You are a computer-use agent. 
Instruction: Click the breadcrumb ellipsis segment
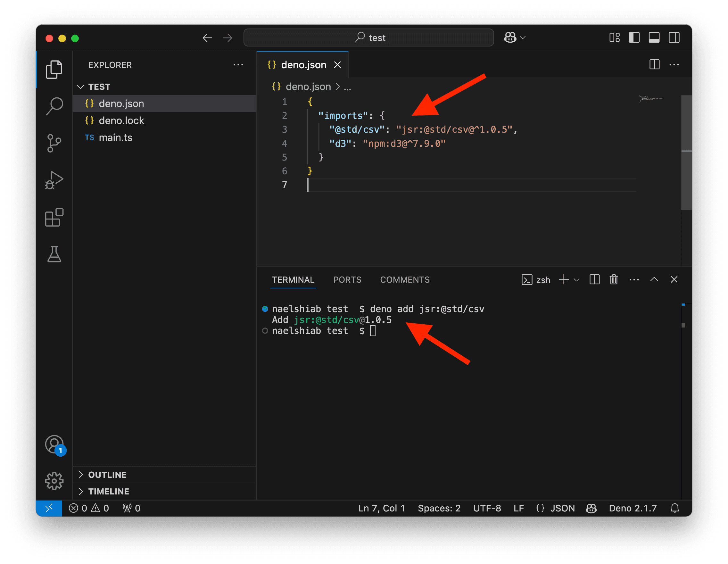point(347,87)
